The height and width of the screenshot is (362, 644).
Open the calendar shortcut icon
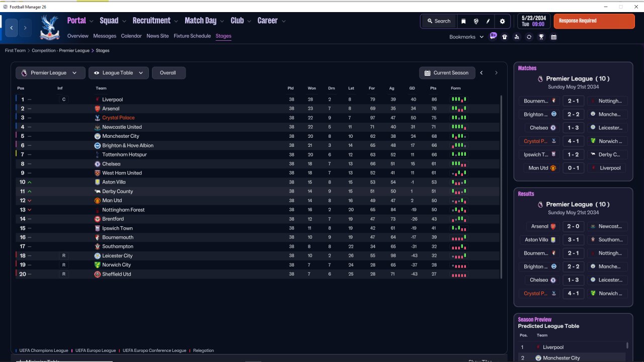(553, 37)
